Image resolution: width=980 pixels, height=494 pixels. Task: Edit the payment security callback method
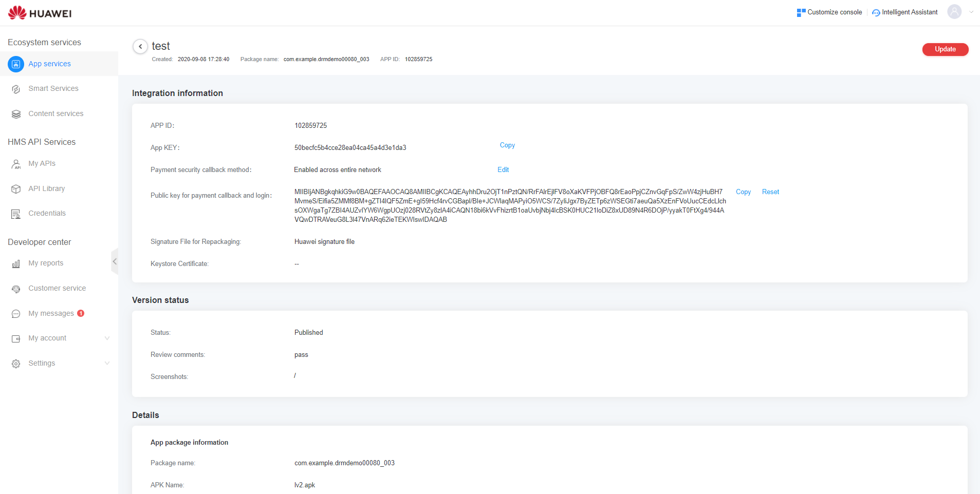(503, 169)
